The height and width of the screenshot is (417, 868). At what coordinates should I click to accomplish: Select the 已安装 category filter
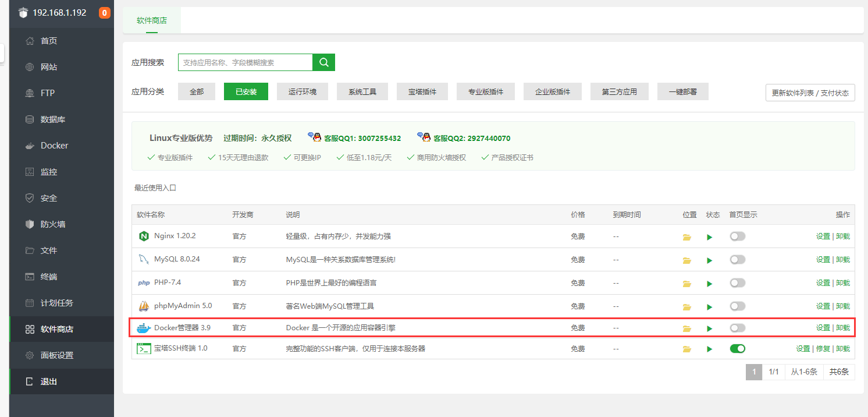pos(246,91)
